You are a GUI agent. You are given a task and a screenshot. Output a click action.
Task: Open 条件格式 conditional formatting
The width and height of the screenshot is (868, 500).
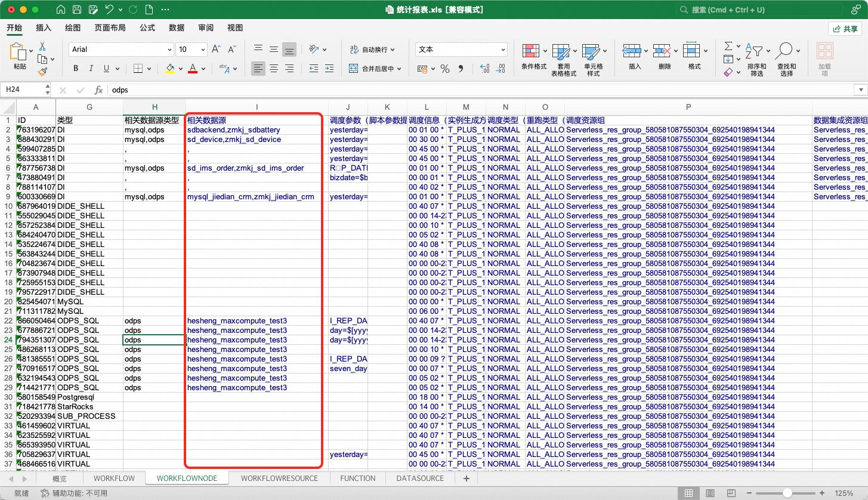click(534, 57)
